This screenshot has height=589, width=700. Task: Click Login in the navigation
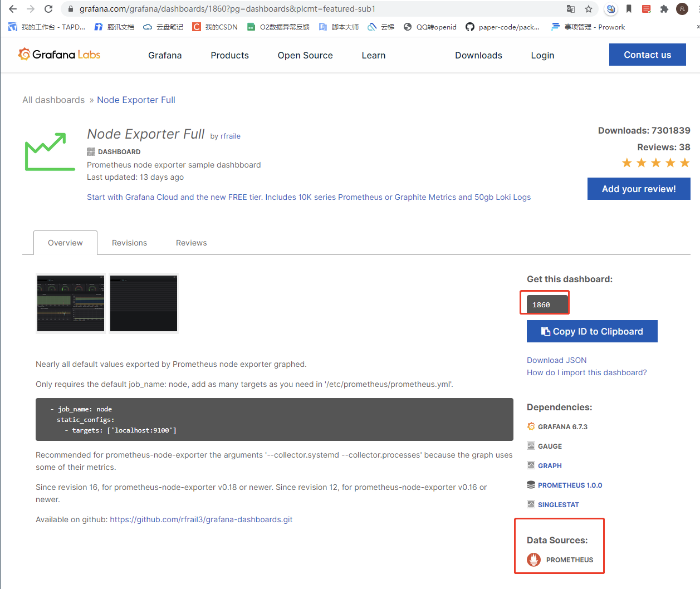click(542, 55)
